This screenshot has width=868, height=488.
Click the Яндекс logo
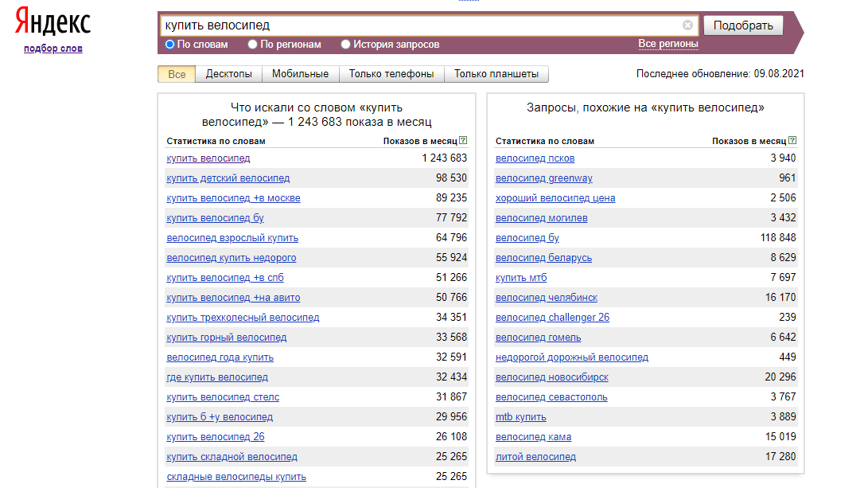pyautogui.click(x=53, y=23)
